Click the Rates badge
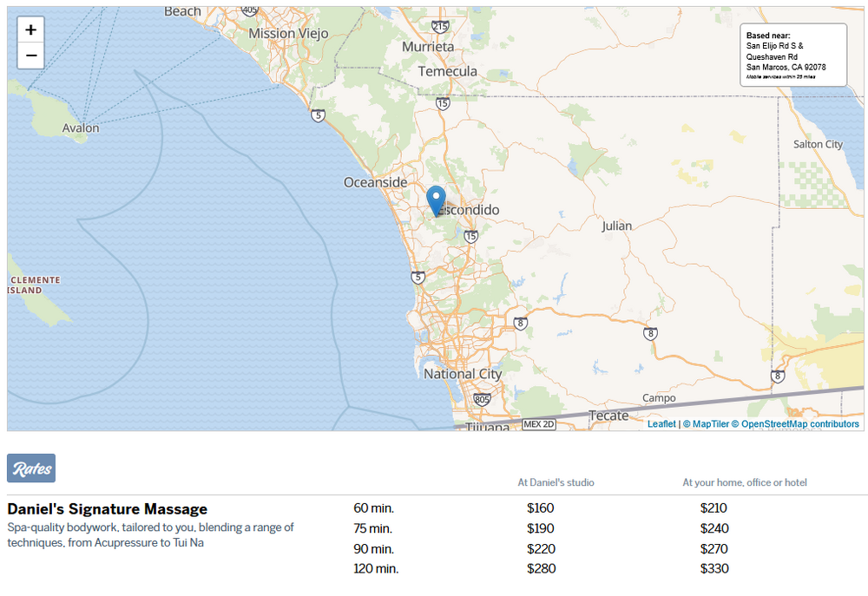 tap(31, 468)
